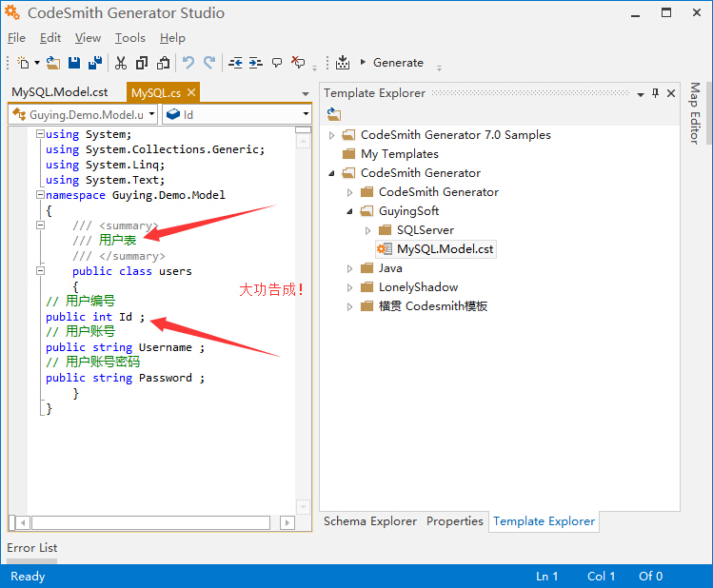Collapse the namespace Guying.Demo.Model block
The width and height of the screenshot is (713, 588).
point(40,195)
